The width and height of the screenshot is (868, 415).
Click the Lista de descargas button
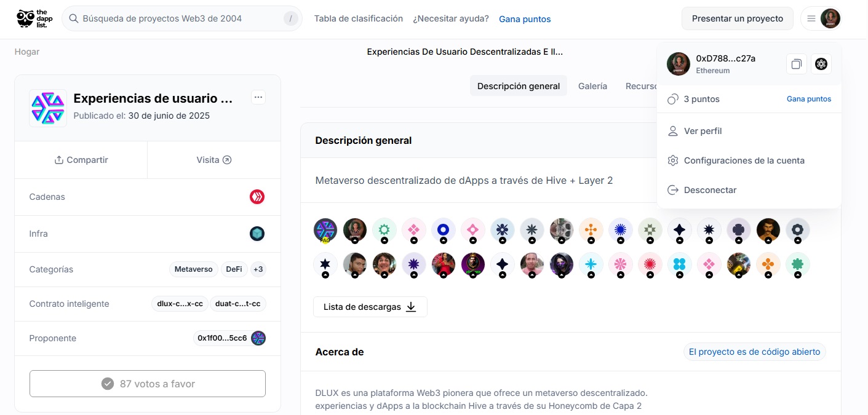click(x=370, y=307)
